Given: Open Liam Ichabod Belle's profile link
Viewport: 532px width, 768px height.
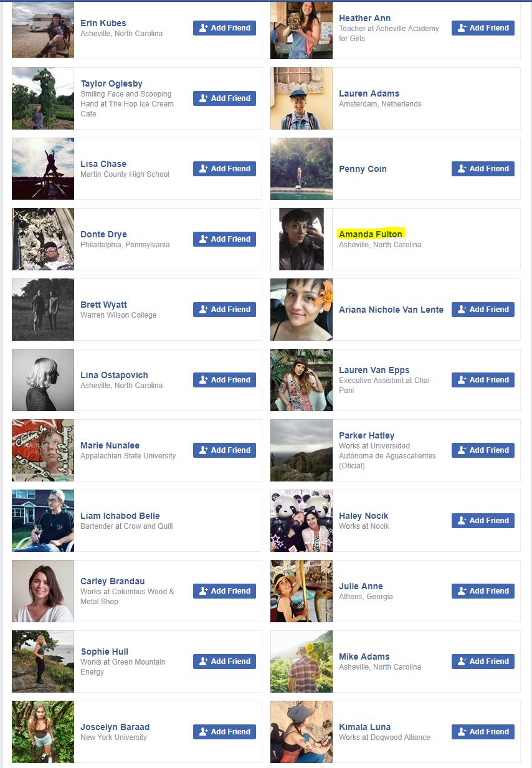Looking at the screenshot, I should (120, 516).
